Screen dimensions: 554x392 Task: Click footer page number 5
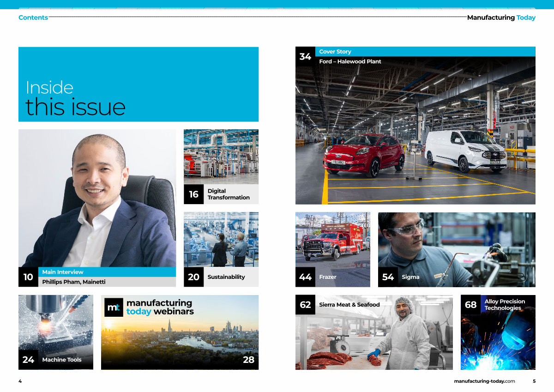(x=534, y=381)
